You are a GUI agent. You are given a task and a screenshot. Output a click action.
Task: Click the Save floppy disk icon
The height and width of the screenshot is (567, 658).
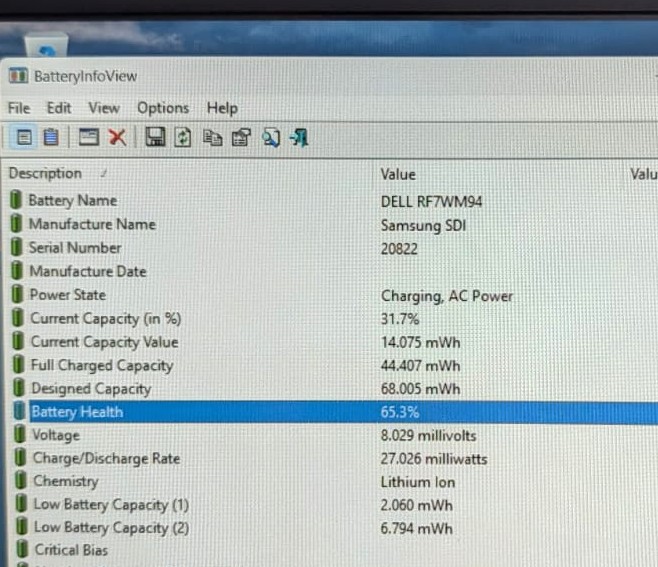click(155, 137)
